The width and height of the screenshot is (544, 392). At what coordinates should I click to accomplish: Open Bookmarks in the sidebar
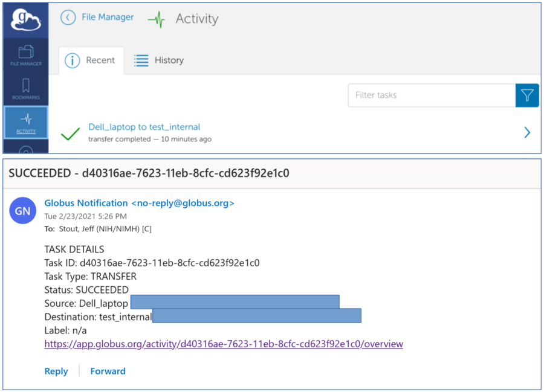coord(25,89)
